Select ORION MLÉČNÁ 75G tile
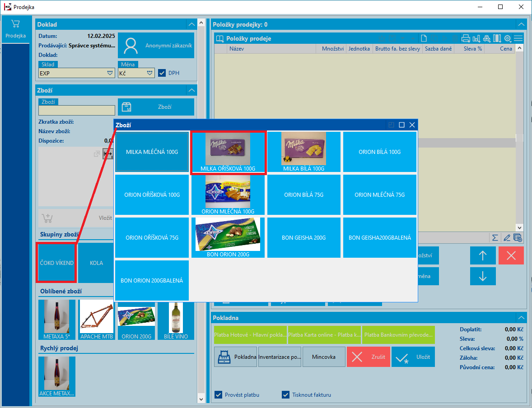 pyautogui.click(x=380, y=195)
